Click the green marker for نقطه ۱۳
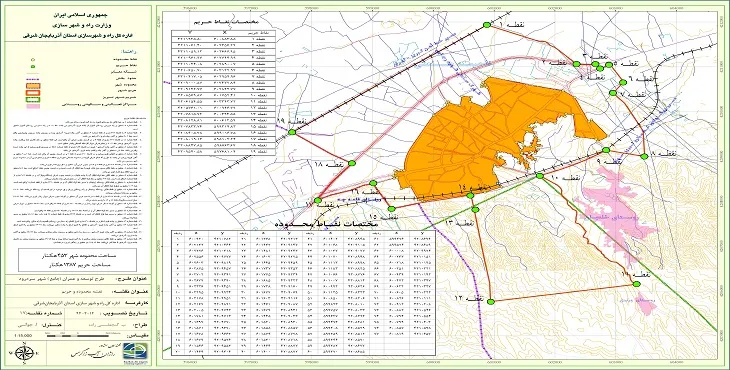Screen dimensions: 730x370 (475, 210)
